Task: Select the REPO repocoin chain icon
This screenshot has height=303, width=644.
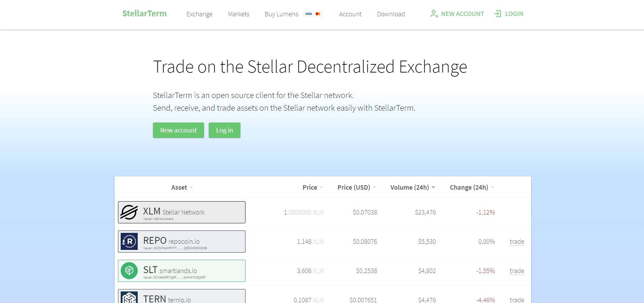Action: pyautogui.click(x=130, y=241)
